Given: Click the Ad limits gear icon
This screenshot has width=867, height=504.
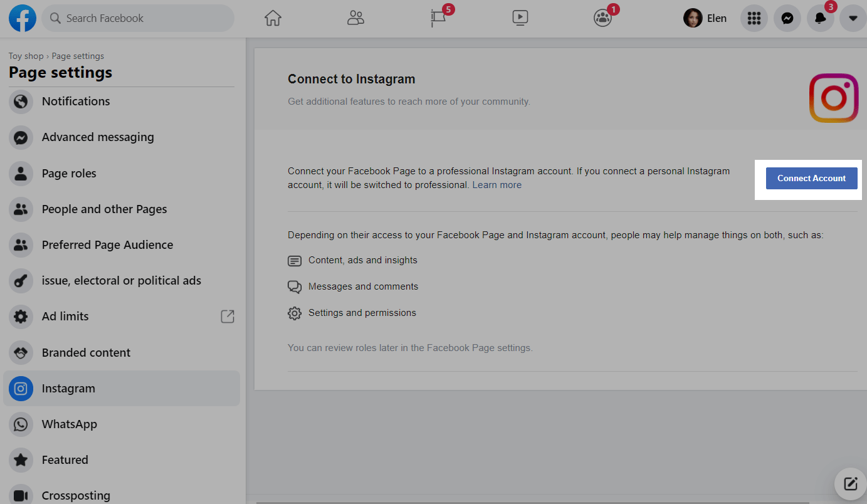Looking at the screenshot, I should click(x=21, y=317).
